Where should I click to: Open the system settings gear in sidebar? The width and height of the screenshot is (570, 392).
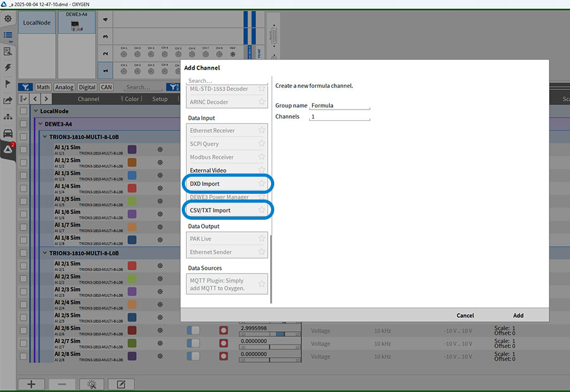(8, 20)
